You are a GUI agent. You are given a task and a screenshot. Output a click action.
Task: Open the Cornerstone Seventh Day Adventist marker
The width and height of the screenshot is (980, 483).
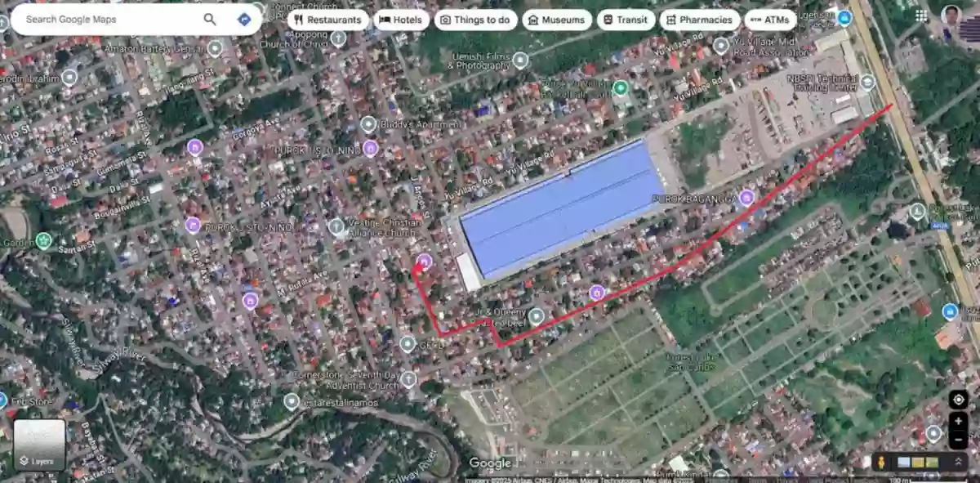tap(409, 379)
